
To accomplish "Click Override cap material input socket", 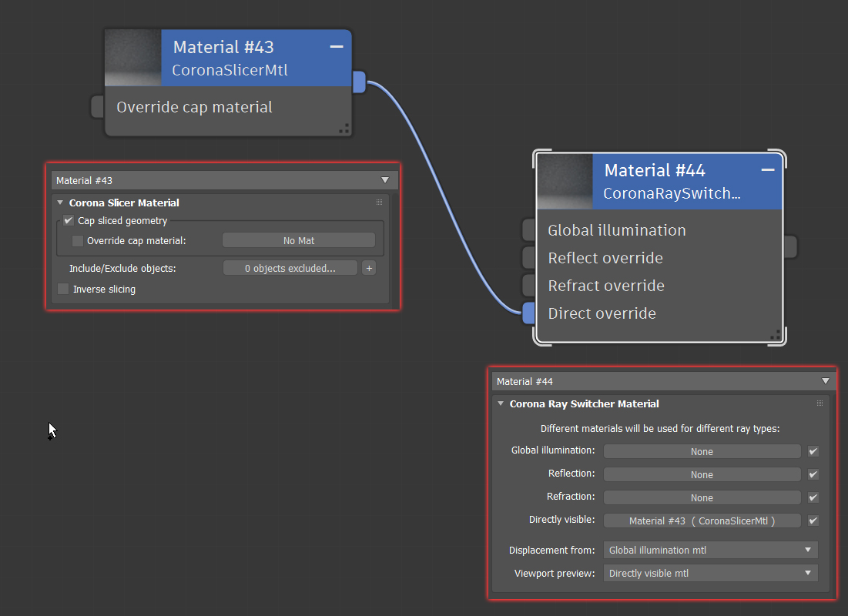I will (98, 106).
